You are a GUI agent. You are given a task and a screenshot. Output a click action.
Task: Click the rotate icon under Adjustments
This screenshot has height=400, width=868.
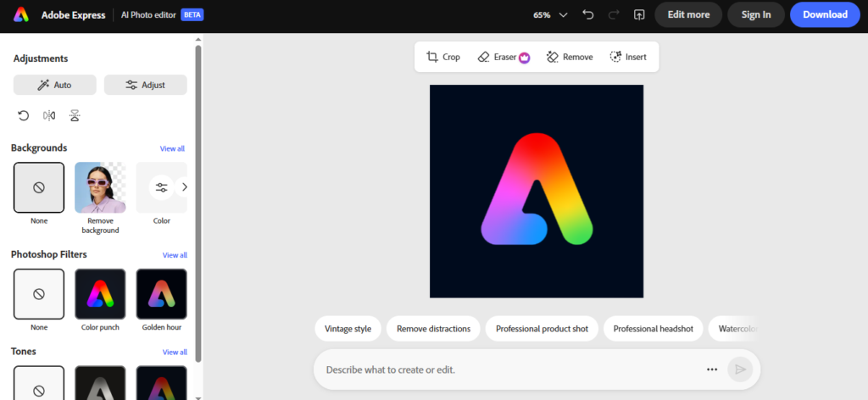tap(23, 115)
